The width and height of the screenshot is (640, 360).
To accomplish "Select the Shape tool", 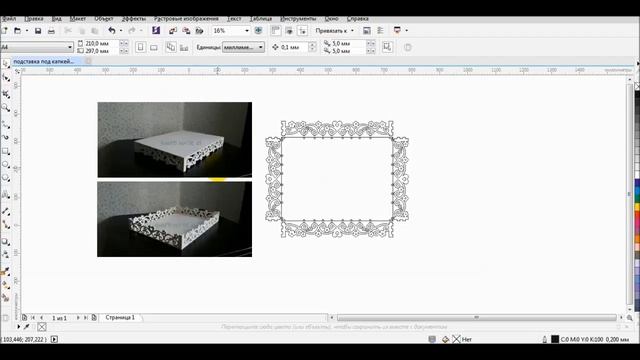I will tap(6, 78).
